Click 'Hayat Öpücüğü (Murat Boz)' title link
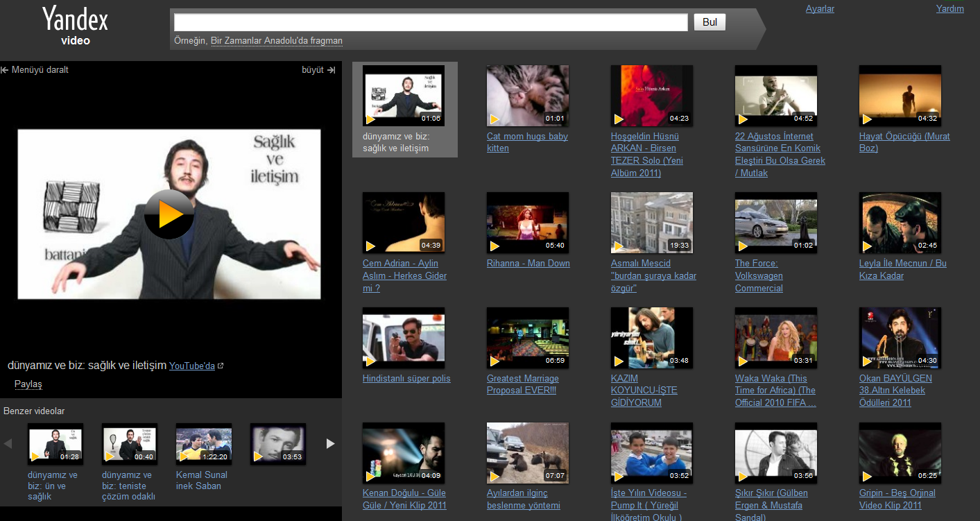This screenshot has height=521, width=980. pos(904,142)
